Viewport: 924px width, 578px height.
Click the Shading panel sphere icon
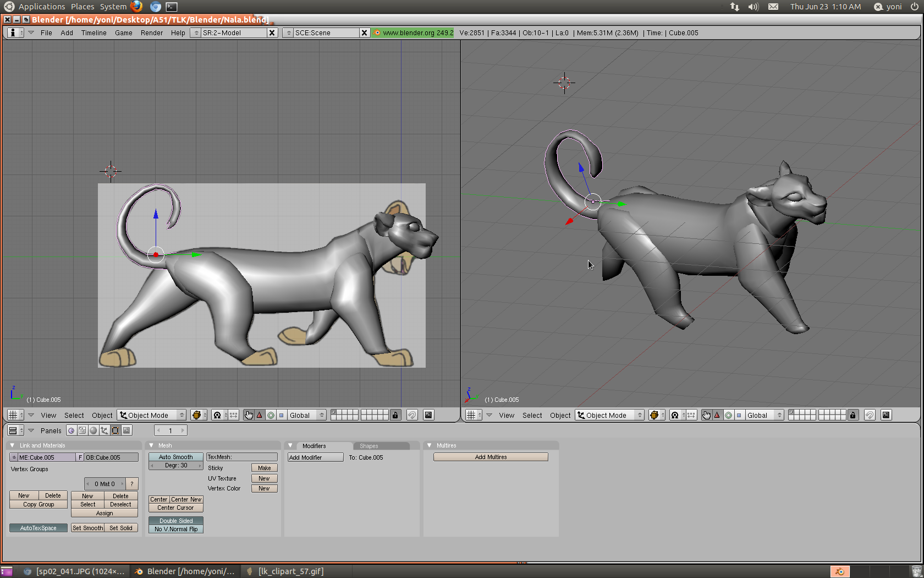tap(94, 430)
